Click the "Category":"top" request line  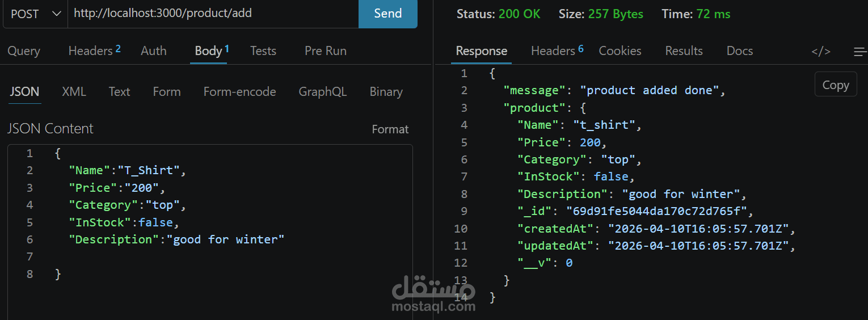(x=127, y=205)
